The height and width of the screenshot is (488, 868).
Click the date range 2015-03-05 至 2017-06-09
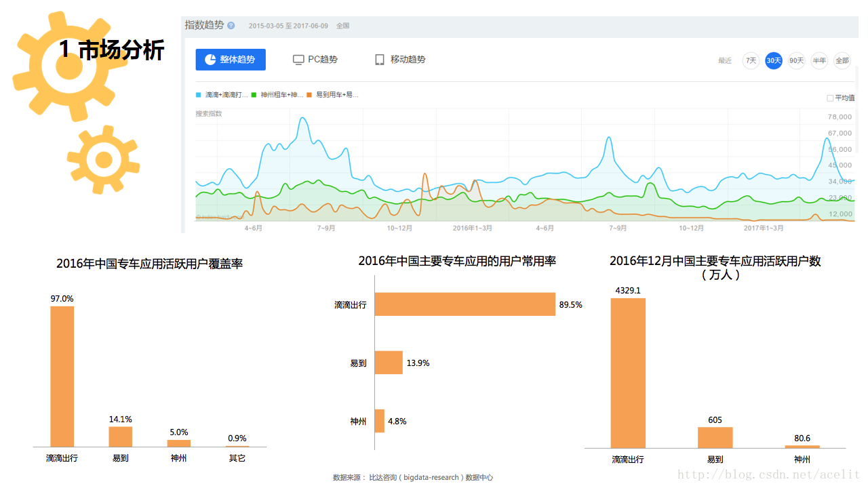coord(288,26)
